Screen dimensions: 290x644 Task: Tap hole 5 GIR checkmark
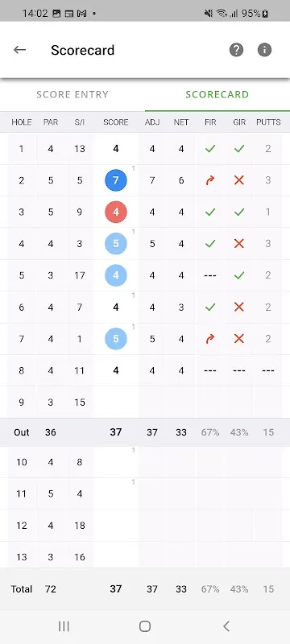tap(239, 275)
